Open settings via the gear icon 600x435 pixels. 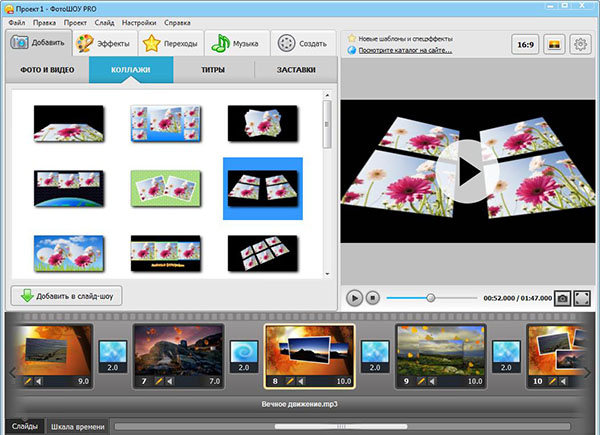pos(580,44)
